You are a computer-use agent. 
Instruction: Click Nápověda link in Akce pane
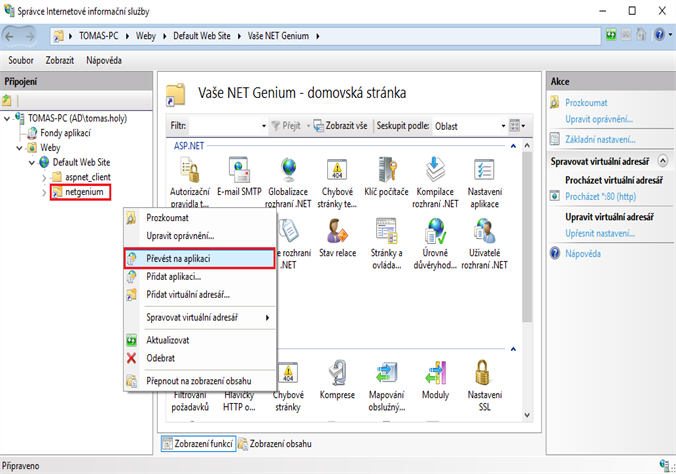583,254
